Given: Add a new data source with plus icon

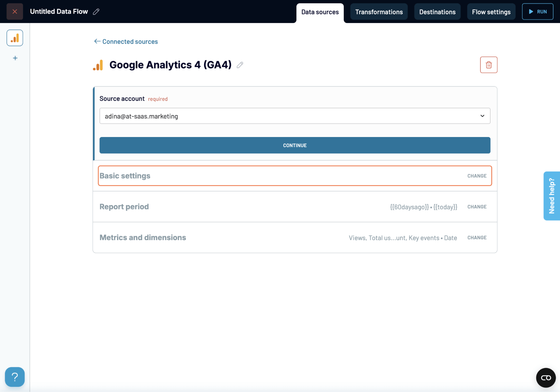Looking at the screenshot, I should (x=15, y=58).
